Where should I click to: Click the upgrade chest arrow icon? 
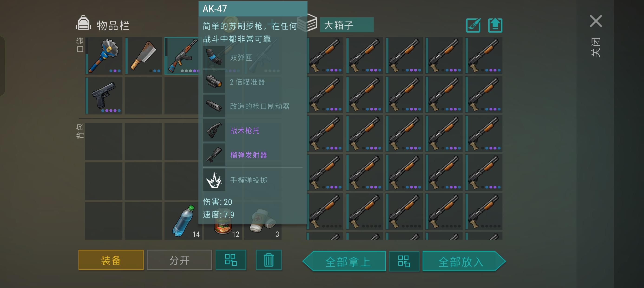[495, 25]
